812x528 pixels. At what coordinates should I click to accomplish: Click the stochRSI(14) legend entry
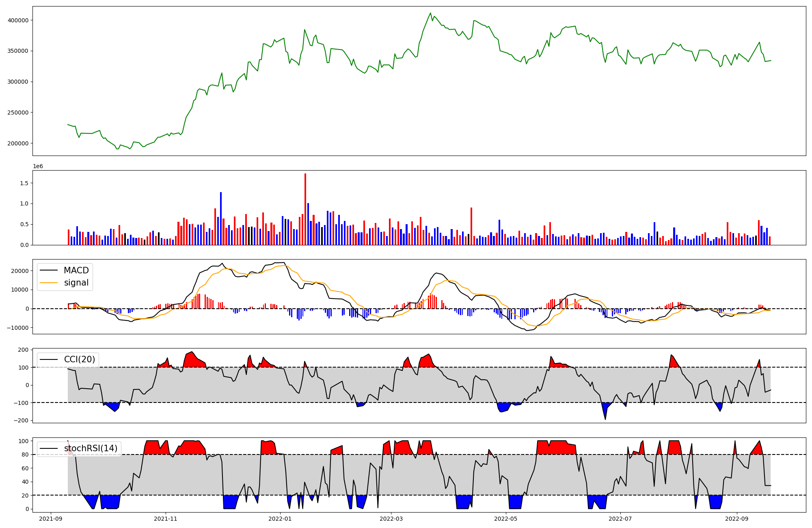pos(91,448)
